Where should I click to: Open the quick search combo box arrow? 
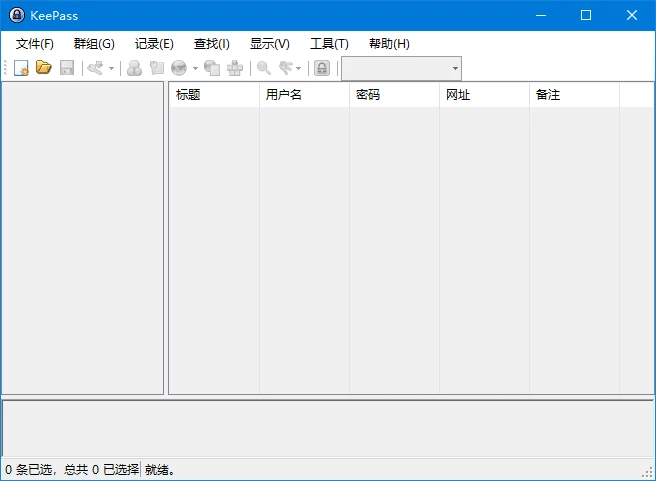tap(455, 68)
